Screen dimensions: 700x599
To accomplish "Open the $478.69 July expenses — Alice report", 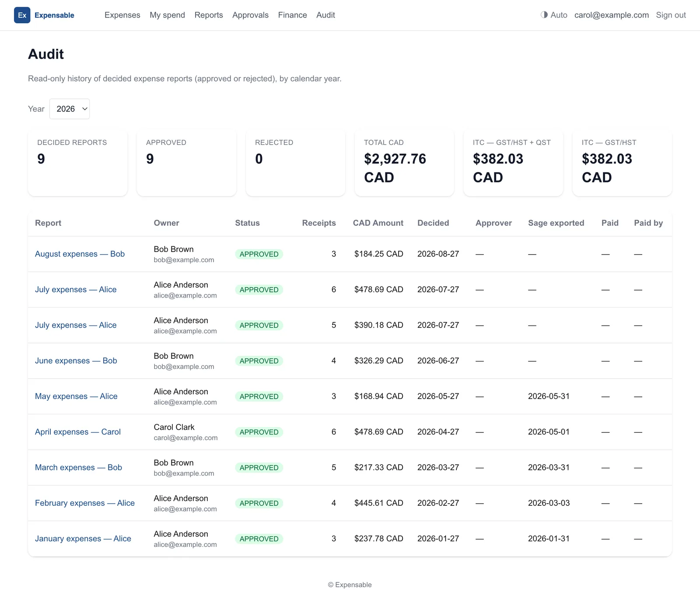I will [76, 290].
